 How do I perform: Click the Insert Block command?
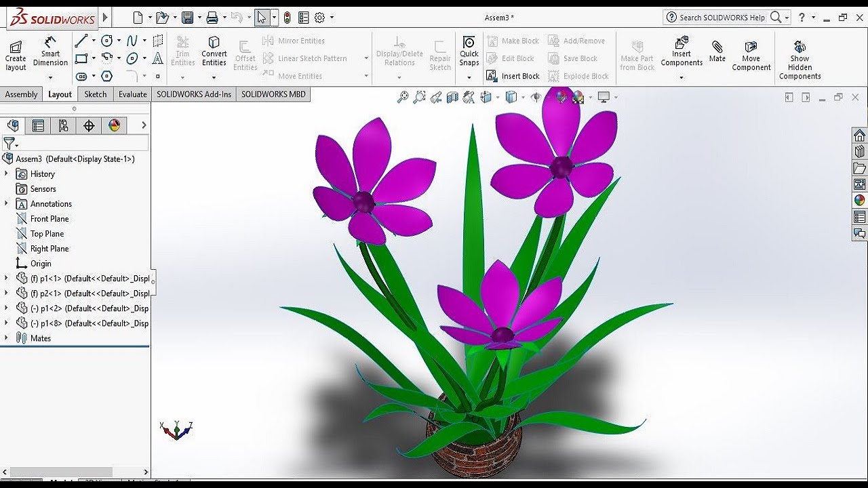pos(513,76)
